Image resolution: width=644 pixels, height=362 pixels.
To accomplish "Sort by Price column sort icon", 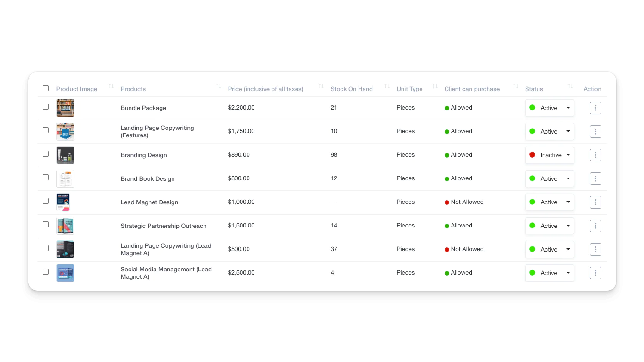I will [321, 86].
